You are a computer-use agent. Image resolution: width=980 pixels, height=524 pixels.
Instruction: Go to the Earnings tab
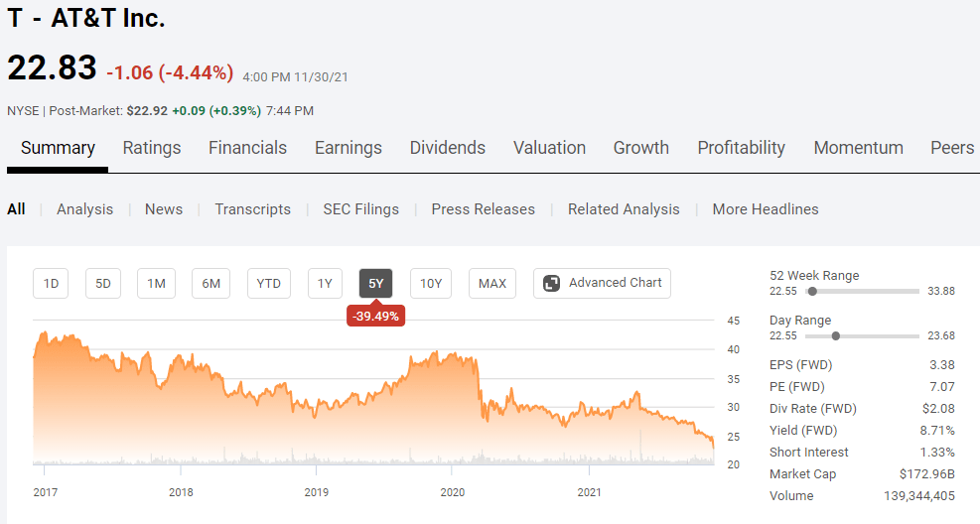tap(349, 148)
